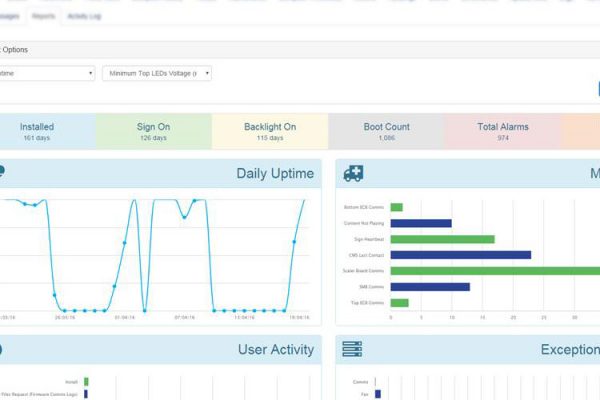
Task: Open the Uptime dropdown on the left
Action: 46,73
